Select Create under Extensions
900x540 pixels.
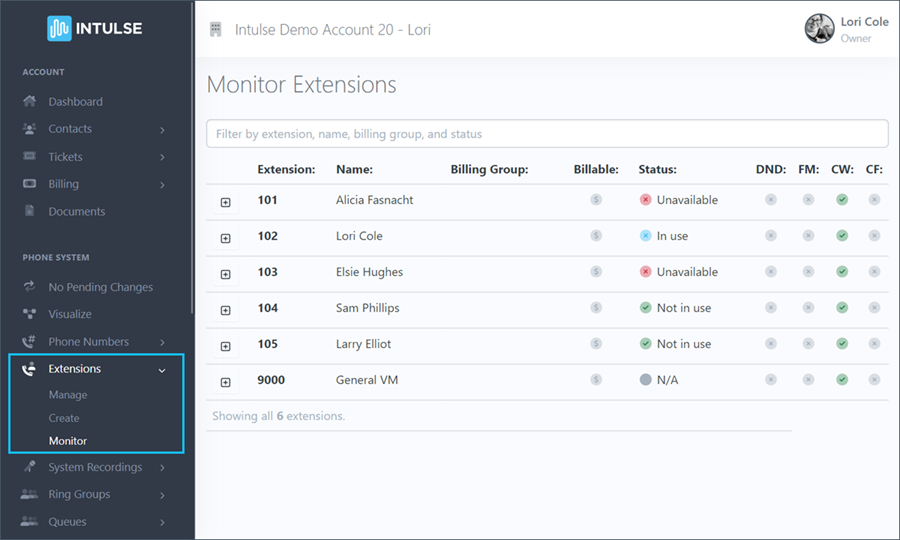point(64,418)
